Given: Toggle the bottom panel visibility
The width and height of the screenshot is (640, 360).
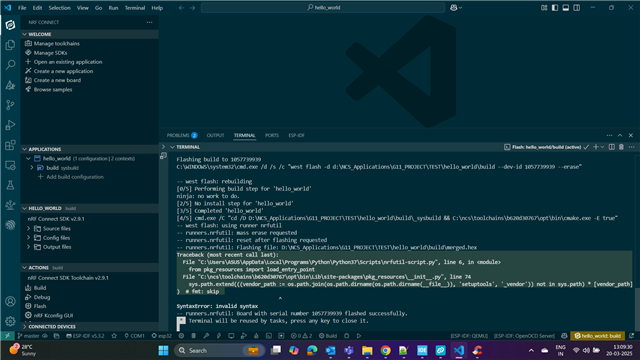Looking at the screenshot, I should [x=566, y=8].
